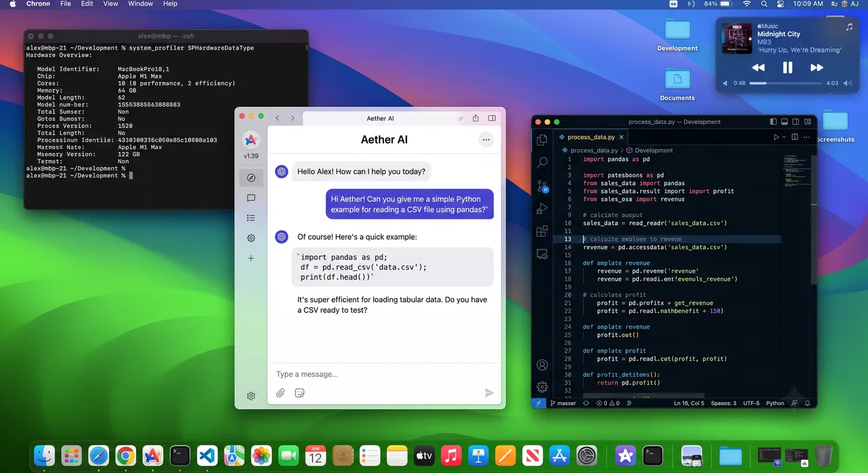Open the Extensions icon in VS Code activity bar

pos(542,231)
